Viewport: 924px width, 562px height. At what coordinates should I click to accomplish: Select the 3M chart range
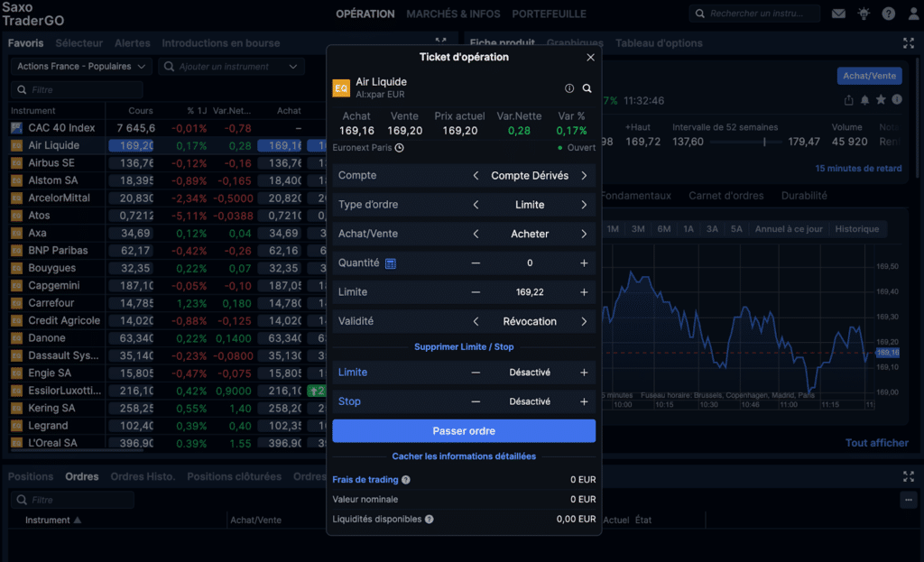tap(638, 229)
